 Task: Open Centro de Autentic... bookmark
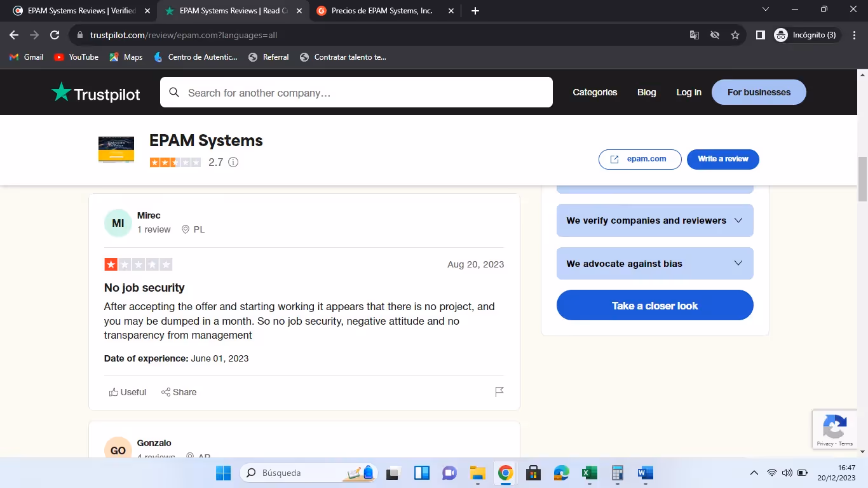tap(196, 57)
